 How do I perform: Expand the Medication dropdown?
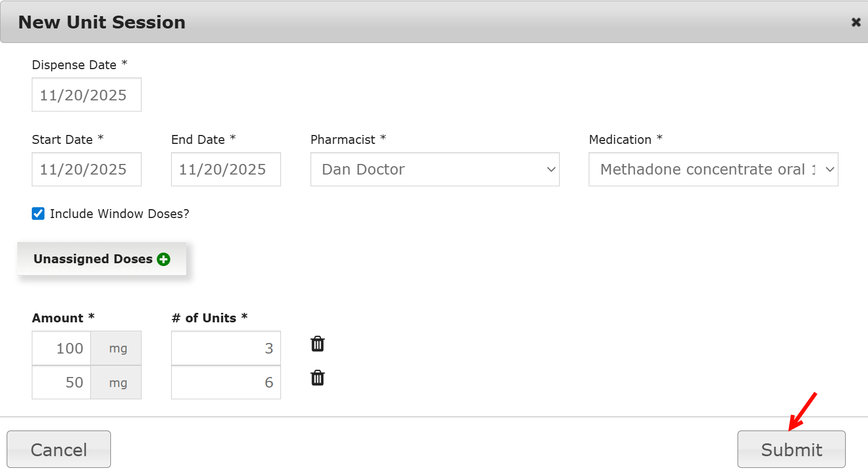(x=713, y=170)
